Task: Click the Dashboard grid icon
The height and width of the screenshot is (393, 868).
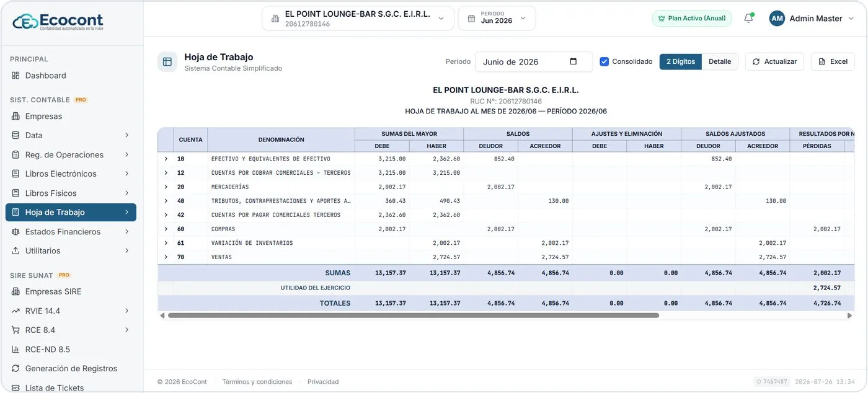Action: click(15, 76)
